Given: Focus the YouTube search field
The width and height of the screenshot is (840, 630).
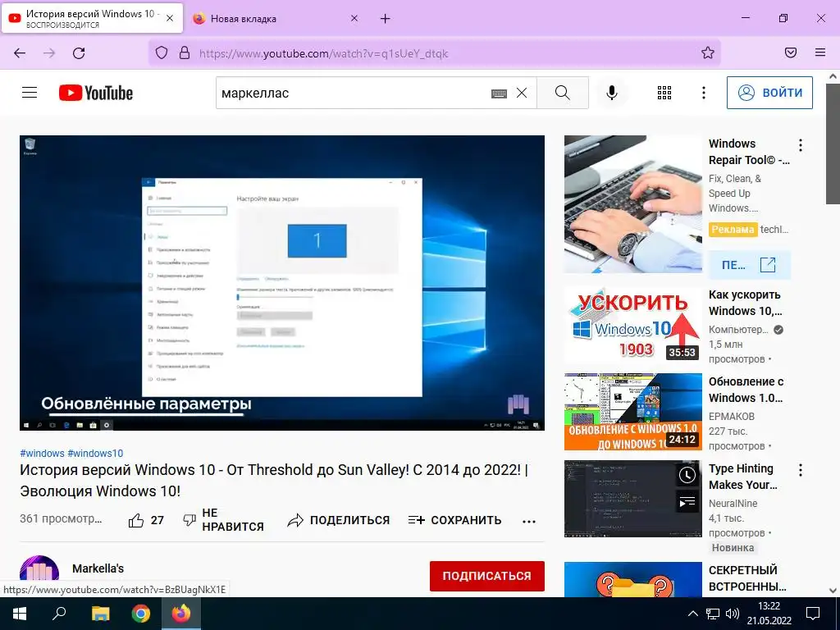Looking at the screenshot, I should coord(354,93).
